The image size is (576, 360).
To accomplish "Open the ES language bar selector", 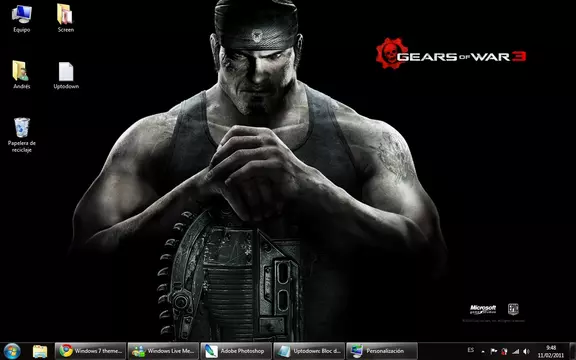I will click(x=471, y=350).
